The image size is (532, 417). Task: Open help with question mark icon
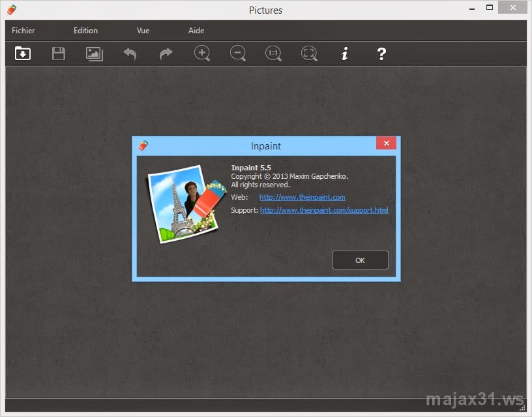[x=381, y=54]
